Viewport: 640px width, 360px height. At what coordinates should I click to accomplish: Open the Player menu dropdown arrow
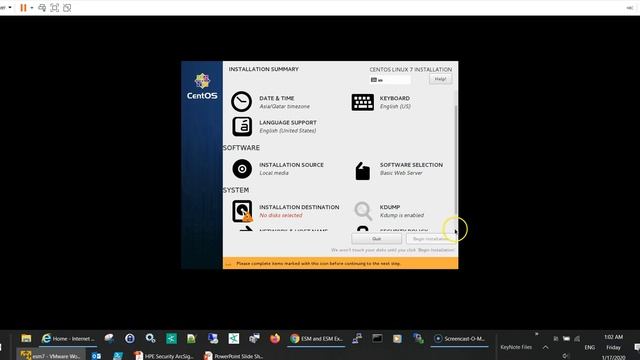coord(10,7)
